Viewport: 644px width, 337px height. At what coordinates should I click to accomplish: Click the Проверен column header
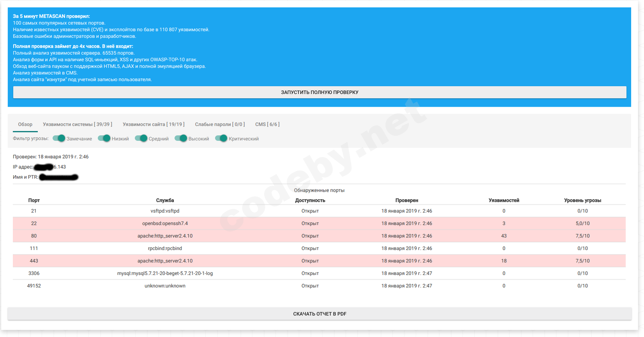[407, 201]
